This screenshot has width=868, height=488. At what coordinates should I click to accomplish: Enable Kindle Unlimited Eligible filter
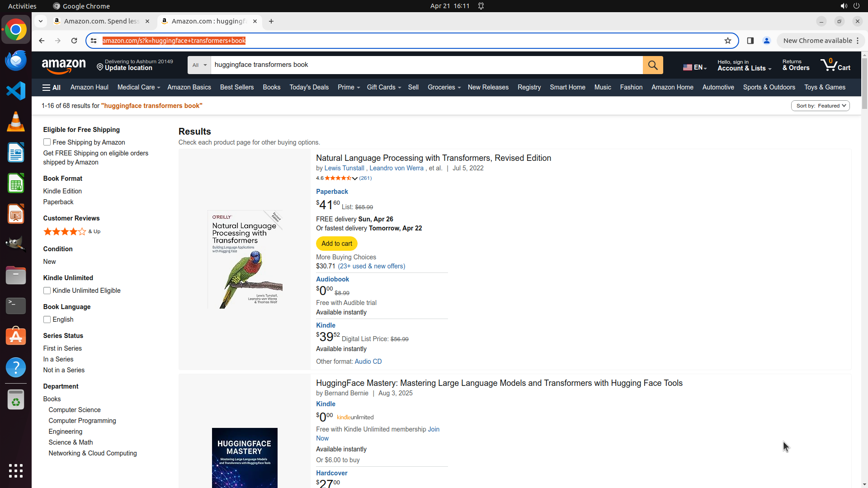coord(47,291)
